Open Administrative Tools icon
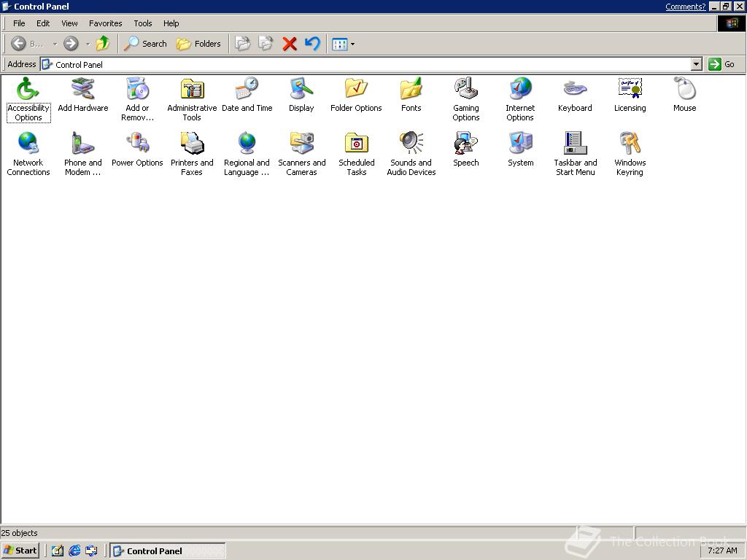The image size is (747, 560). pyautogui.click(x=192, y=90)
